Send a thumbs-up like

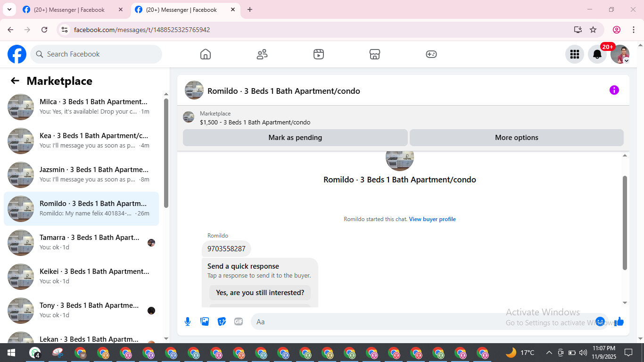pyautogui.click(x=619, y=321)
